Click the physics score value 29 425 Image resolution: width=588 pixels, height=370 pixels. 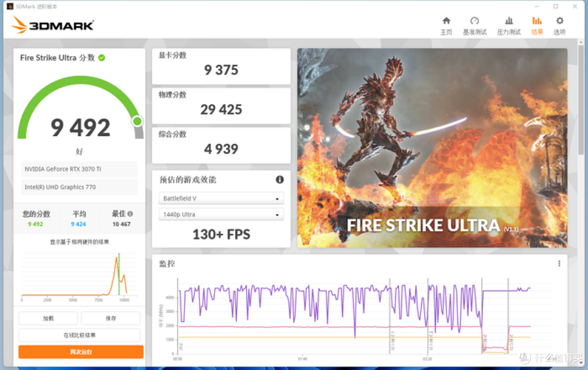tap(221, 110)
